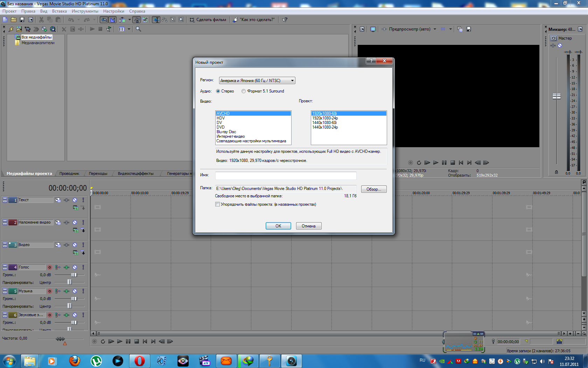Open ripple edit mode dropdown arrow

click(129, 20)
